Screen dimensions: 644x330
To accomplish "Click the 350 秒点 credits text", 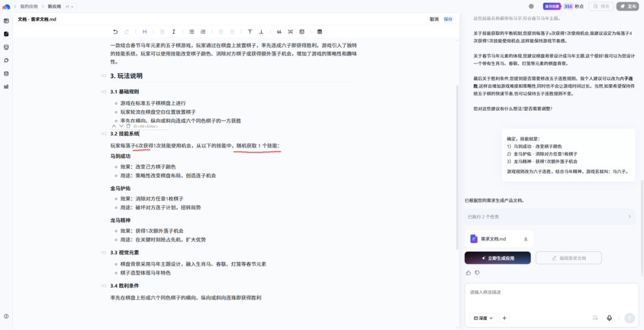I will click(574, 7).
